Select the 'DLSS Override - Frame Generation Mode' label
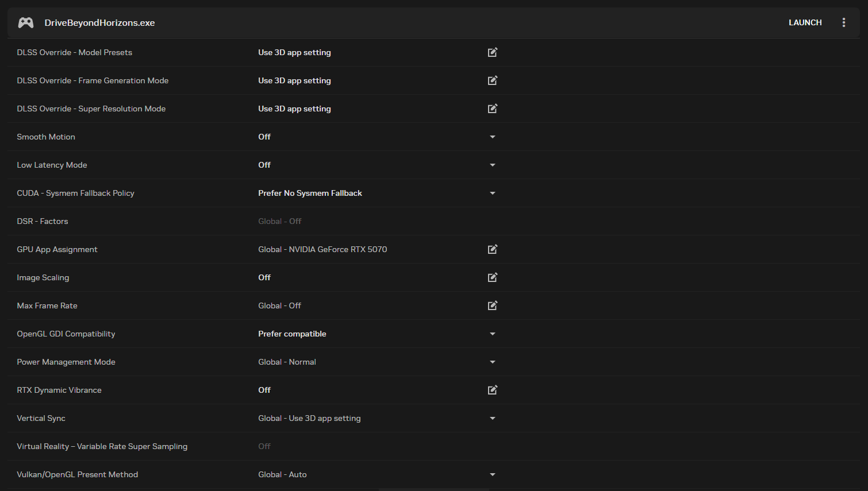This screenshot has width=868, height=491. pyautogui.click(x=93, y=80)
